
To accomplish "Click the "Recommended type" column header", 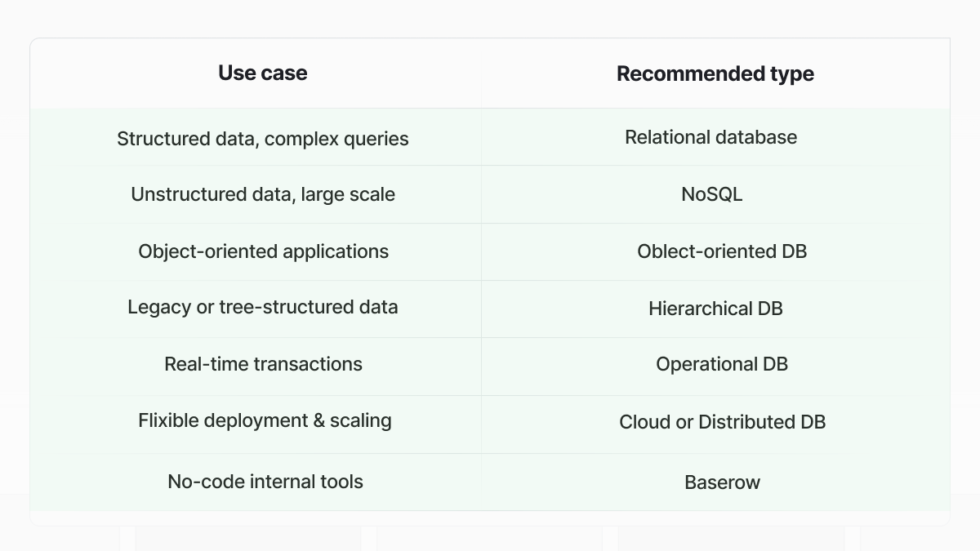I will click(715, 74).
